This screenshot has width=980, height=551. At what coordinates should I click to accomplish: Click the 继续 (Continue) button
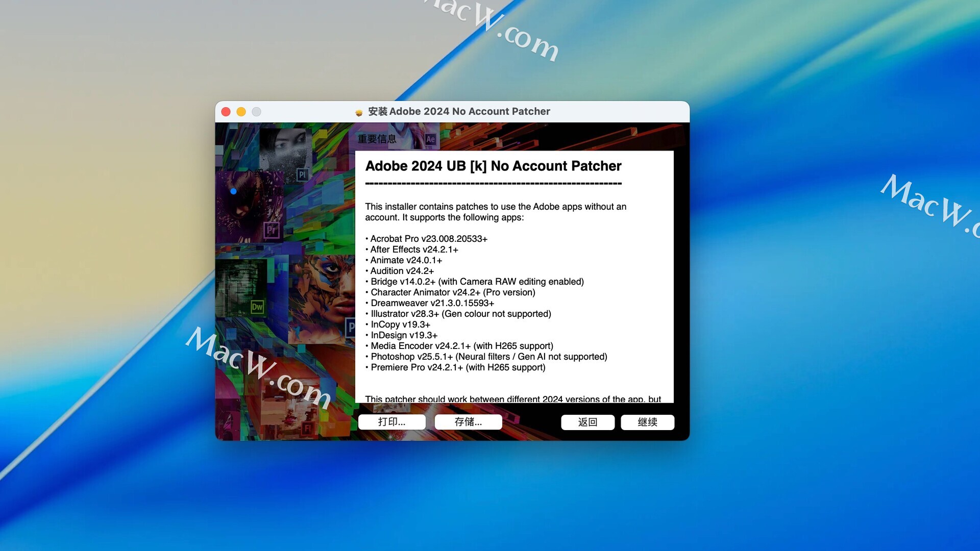[x=647, y=422]
